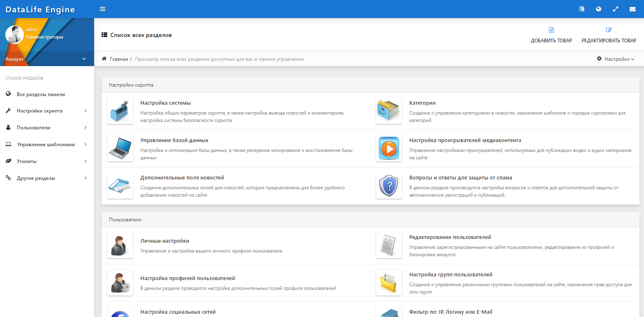The height and width of the screenshot is (317, 644).
Task: Click the blue shield question mark icon
Action: 389,186
